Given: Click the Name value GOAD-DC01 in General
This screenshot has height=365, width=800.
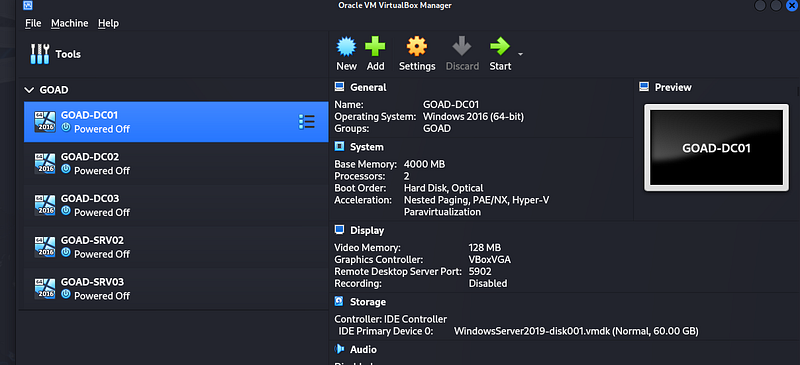Looking at the screenshot, I should tap(451, 105).
